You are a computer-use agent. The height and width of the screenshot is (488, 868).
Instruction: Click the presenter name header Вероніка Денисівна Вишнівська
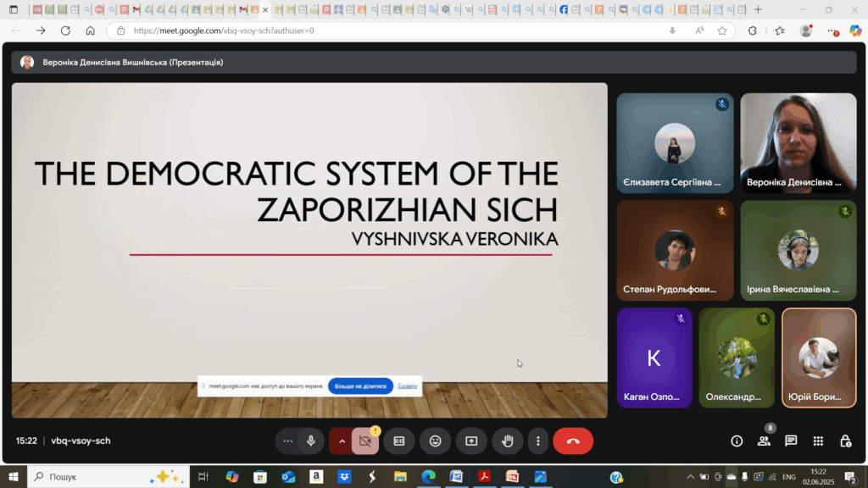click(133, 63)
